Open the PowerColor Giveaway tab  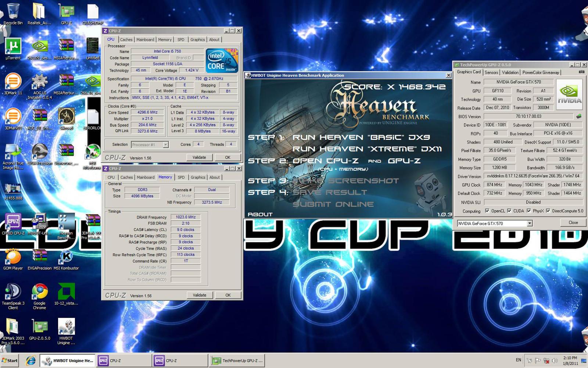pos(541,72)
